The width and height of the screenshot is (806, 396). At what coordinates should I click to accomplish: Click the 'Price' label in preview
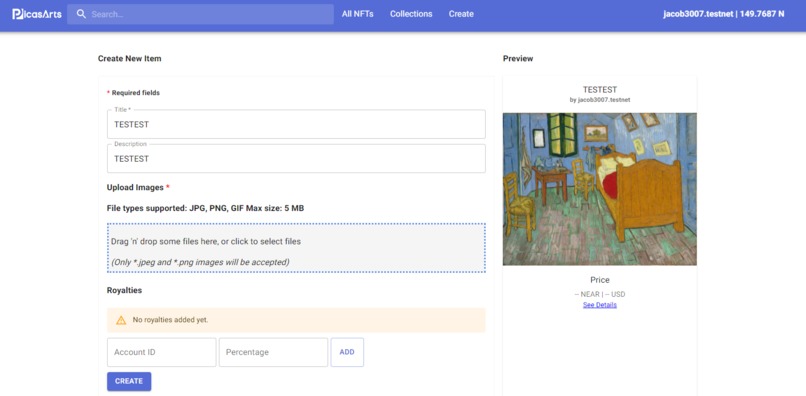(x=599, y=280)
